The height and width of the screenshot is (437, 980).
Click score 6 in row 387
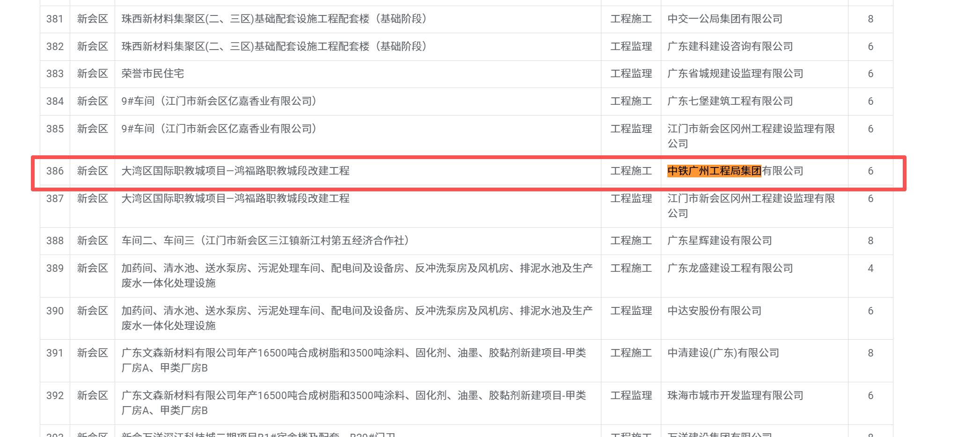(870, 199)
